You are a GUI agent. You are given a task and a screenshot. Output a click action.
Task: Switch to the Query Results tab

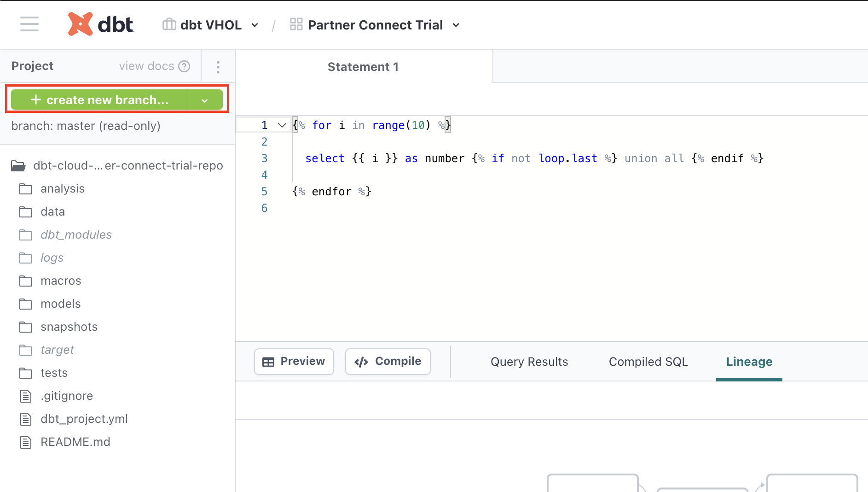(529, 361)
